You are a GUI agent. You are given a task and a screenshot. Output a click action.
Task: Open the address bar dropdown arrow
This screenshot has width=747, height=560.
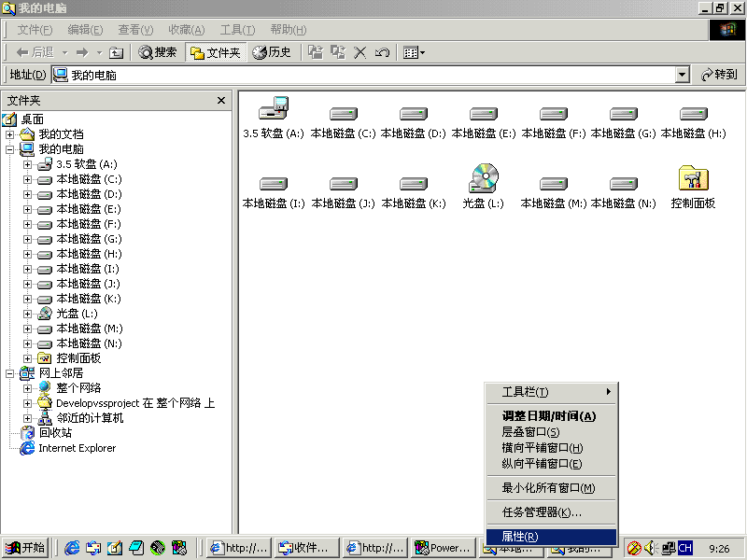pos(682,75)
